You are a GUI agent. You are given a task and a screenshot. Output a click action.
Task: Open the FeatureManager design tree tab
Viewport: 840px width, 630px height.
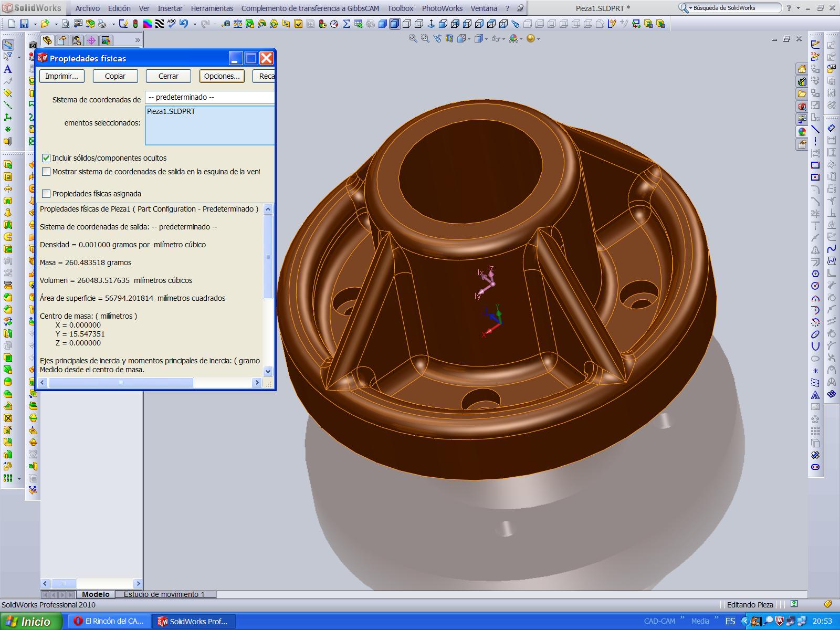(x=47, y=40)
